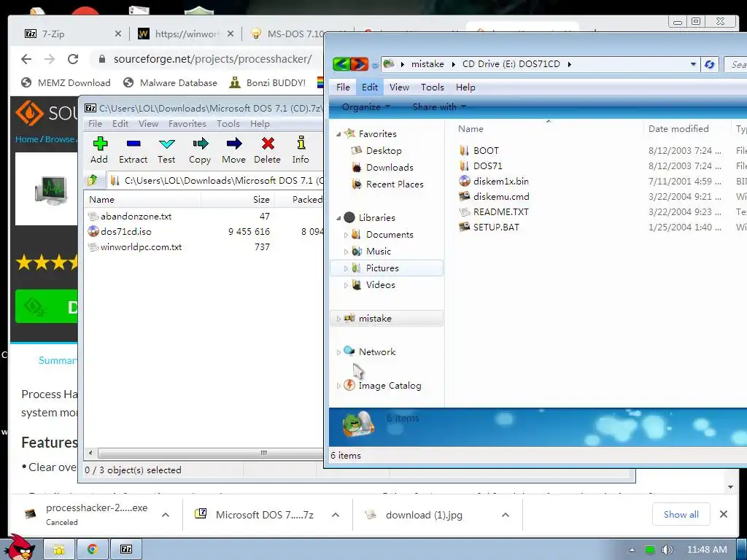Open 7-Zip Tools menu

coord(228,124)
